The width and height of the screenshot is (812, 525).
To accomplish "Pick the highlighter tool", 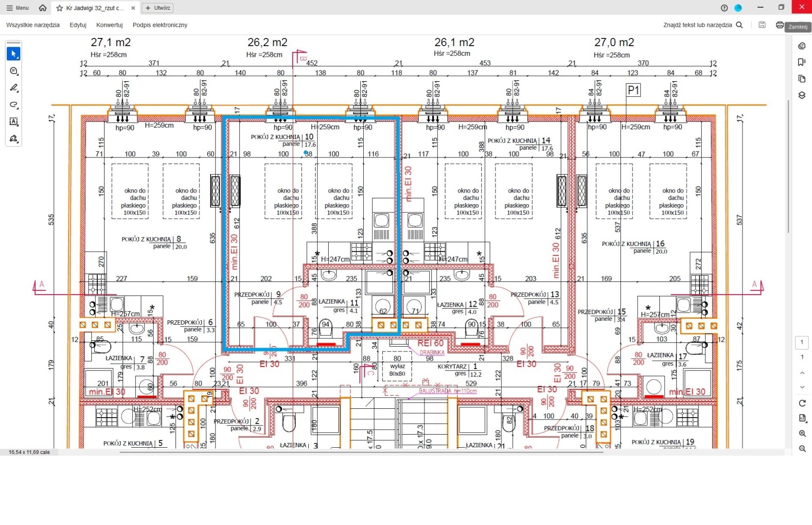I will [x=14, y=88].
